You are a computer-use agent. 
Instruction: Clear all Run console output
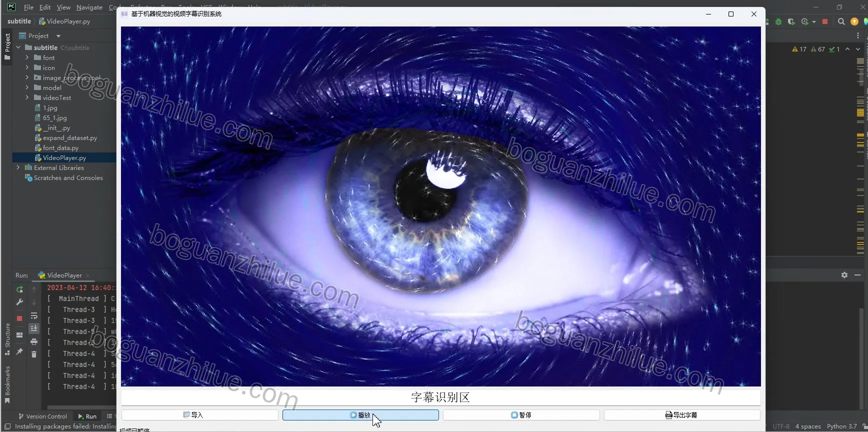[34, 354]
